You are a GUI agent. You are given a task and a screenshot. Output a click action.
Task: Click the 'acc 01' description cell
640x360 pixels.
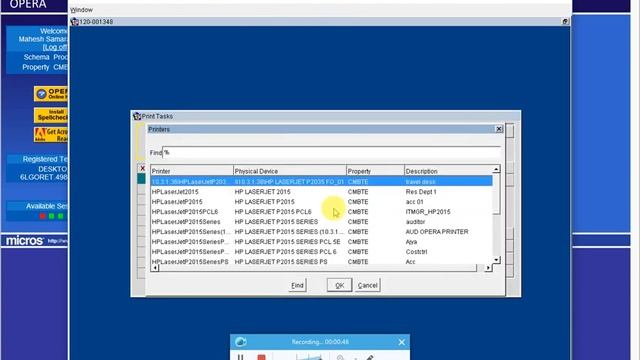(414, 202)
